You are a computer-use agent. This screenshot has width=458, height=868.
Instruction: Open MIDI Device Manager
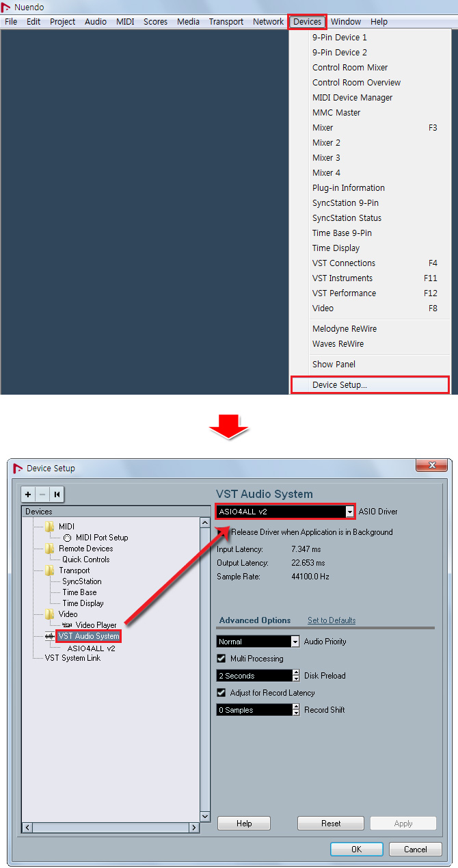(x=370, y=98)
